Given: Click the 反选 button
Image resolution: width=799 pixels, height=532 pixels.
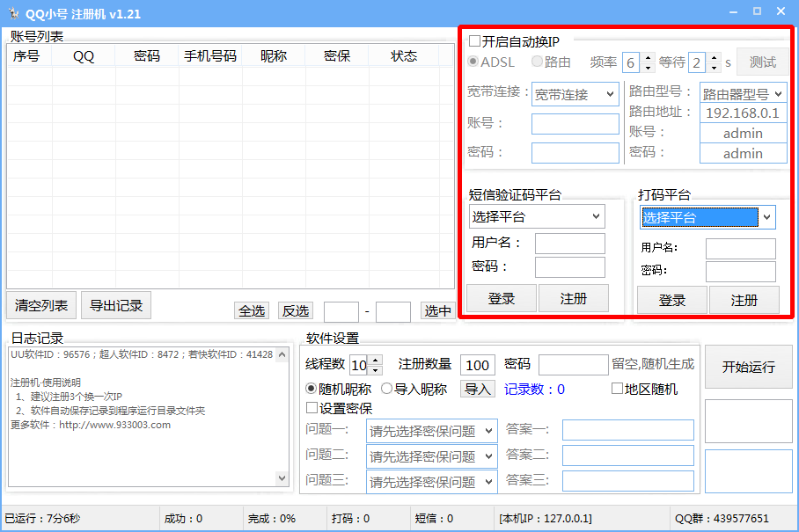Looking at the screenshot, I should (296, 310).
